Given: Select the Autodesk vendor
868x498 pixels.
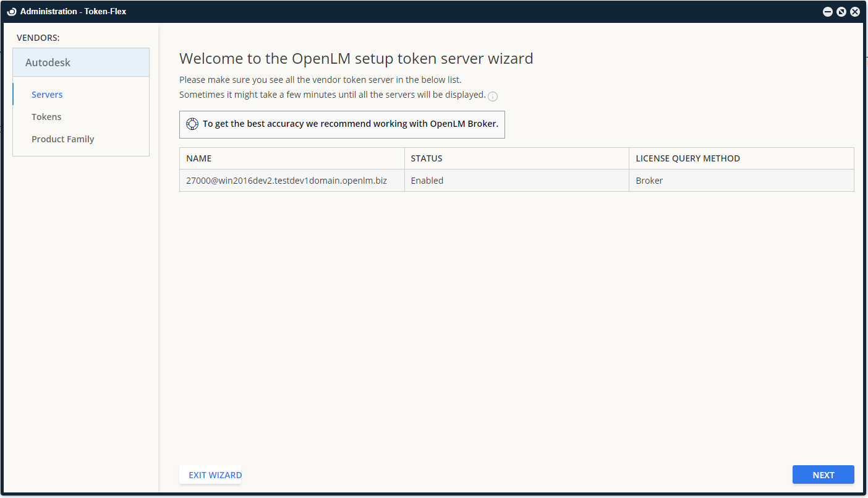Looking at the screenshot, I should click(48, 62).
